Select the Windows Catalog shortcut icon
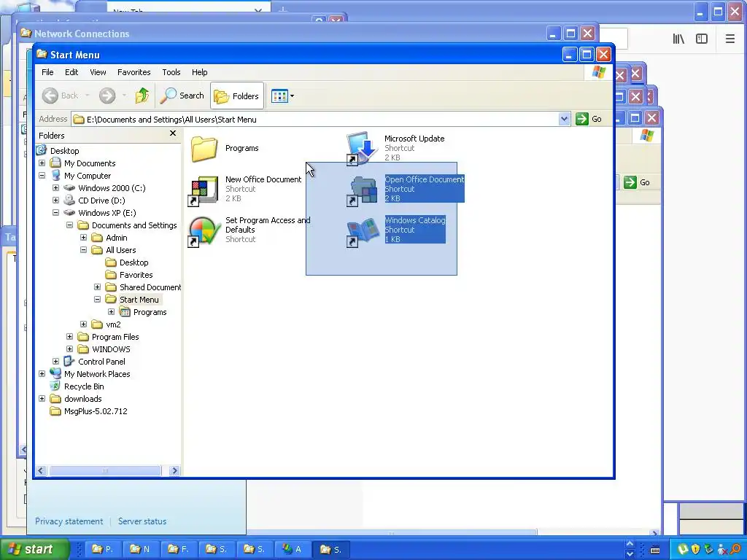The width and height of the screenshot is (747, 560). point(362,232)
